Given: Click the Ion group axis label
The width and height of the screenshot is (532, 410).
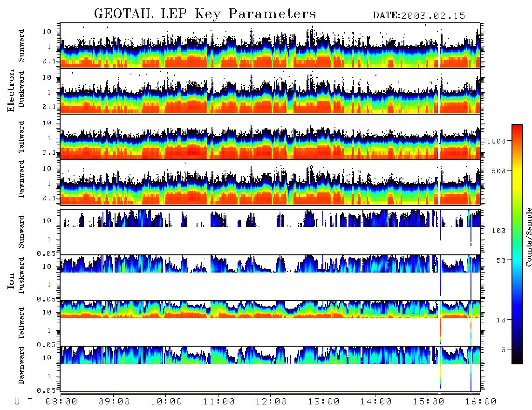Looking at the screenshot, I should (11, 280).
